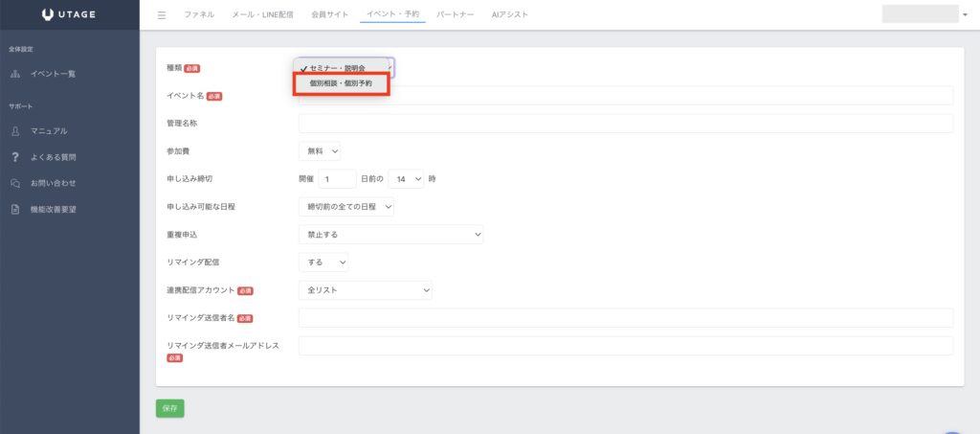This screenshot has height=434, width=980.
Task: Open the リマインダ配信 する dropdown
Action: [323, 262]
